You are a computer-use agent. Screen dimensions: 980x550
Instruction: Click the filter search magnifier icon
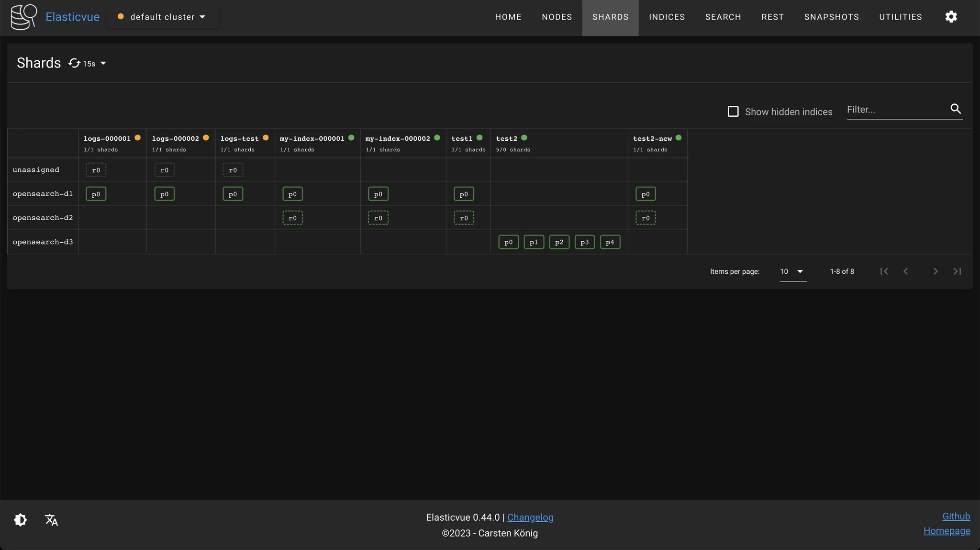coord(956,109)
